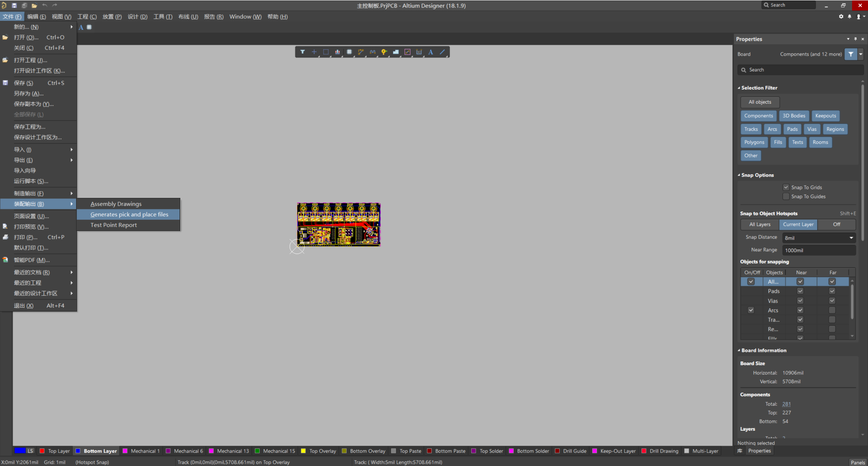Viewport: 868px width, 466px height.
Task: Collapse the Board Information section
Action: 739,351
